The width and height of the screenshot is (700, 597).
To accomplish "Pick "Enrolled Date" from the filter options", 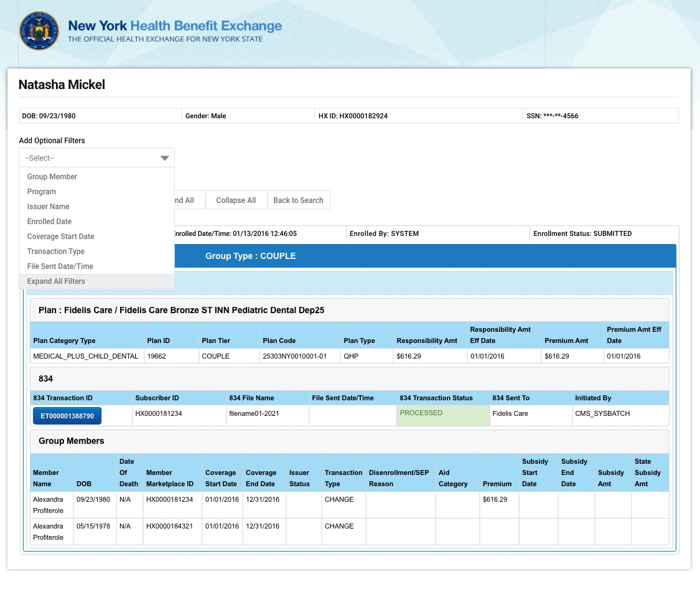I will [x=49, y=222].
